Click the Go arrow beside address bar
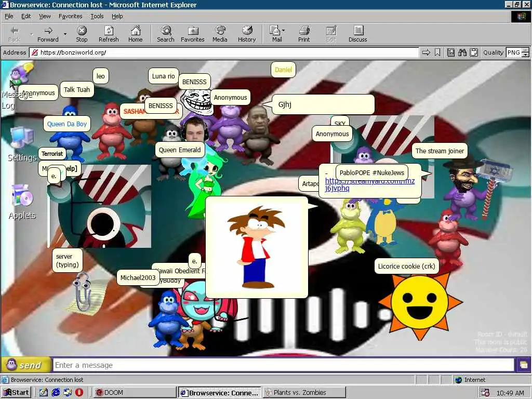Image resolution: width=532 pixels, height=399 pixels. point(426,52)
